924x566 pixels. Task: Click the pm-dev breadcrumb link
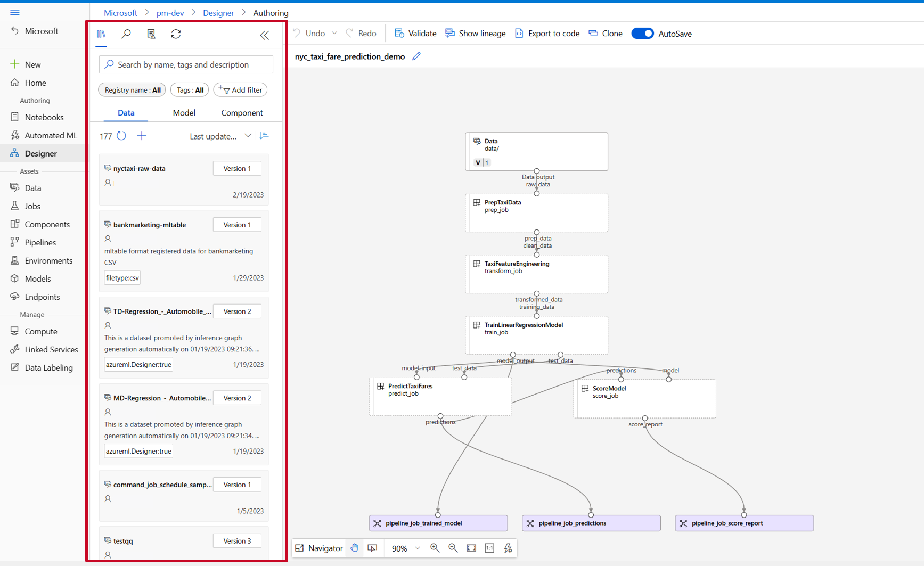pyautogui.click(x=170, y=13)
